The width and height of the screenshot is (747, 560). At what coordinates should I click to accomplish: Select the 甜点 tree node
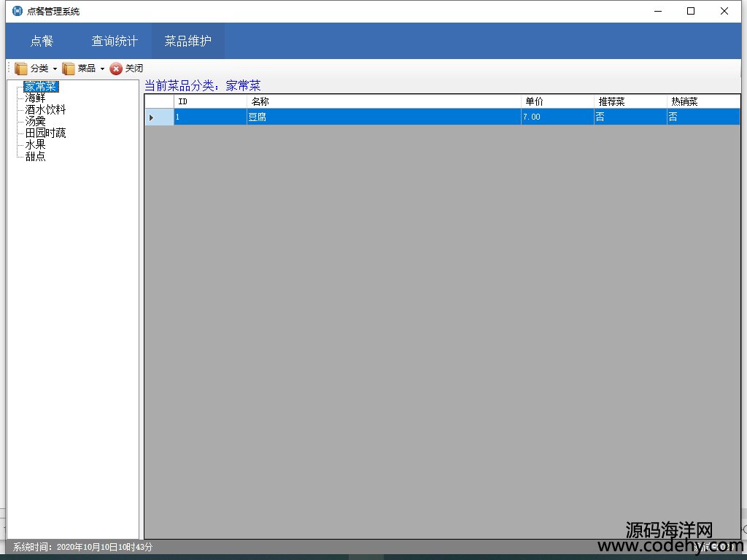coord(35,157)
